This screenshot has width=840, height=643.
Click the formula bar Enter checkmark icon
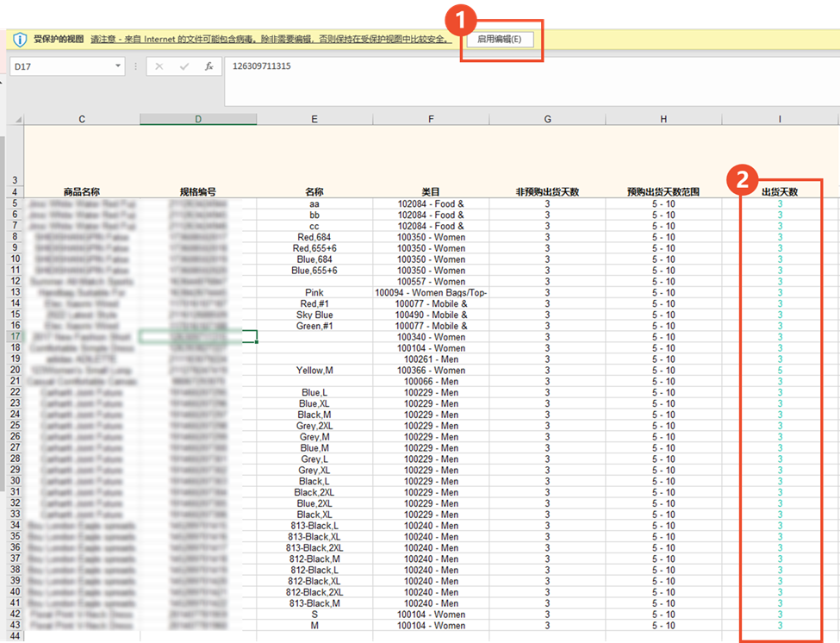point(184,66)
